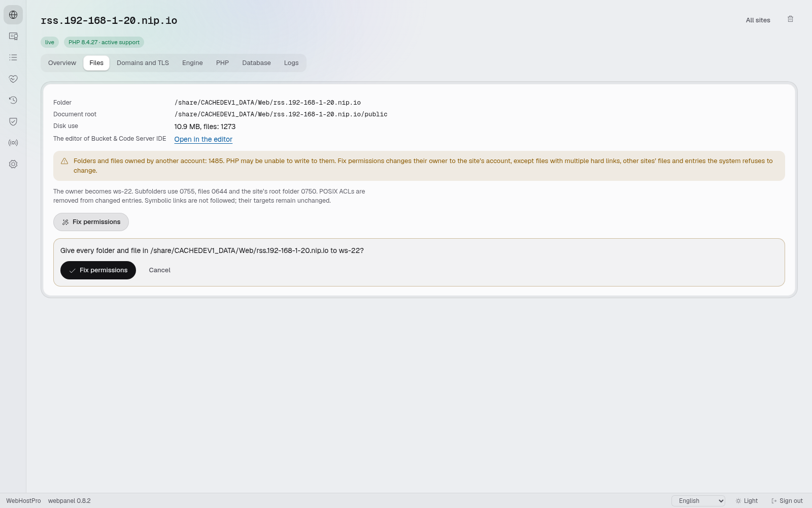
Task: Delete site using the trash icon
Action: click(790, 19)
